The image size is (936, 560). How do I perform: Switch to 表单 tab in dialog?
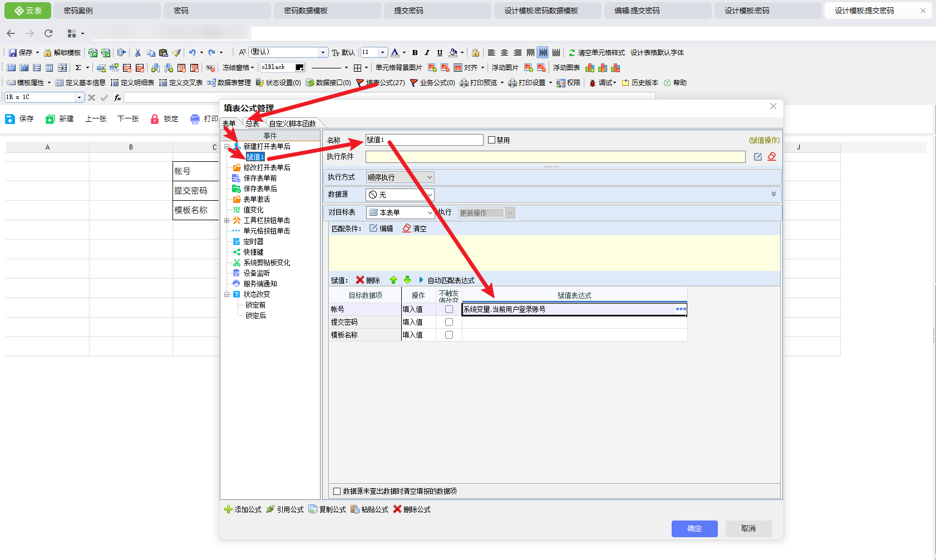click(229, 123)
